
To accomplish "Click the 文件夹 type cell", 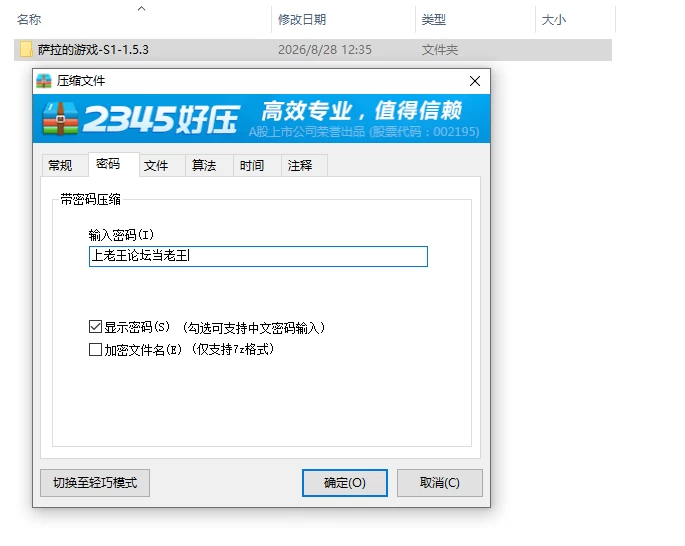I will (439, 50).
